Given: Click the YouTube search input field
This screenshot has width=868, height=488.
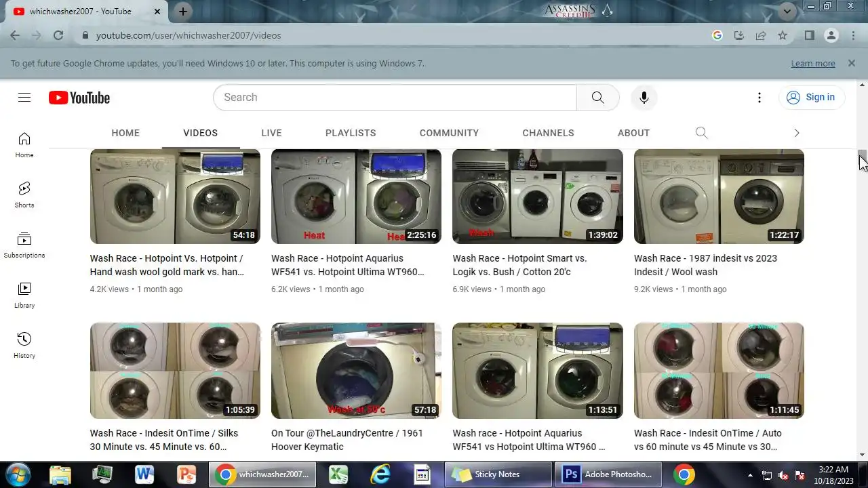Looking at the screenshot, I should coord(395,98).
